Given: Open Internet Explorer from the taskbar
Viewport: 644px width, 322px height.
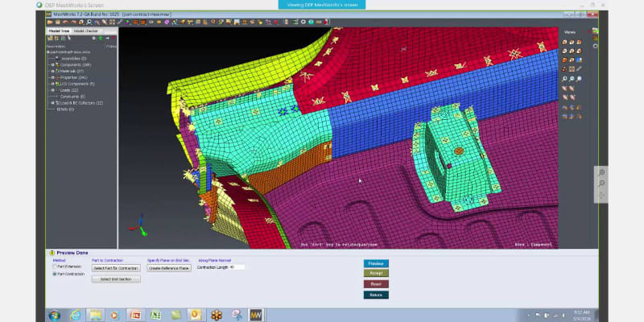Looking at the screenshot, I should (x=75, y=314).
